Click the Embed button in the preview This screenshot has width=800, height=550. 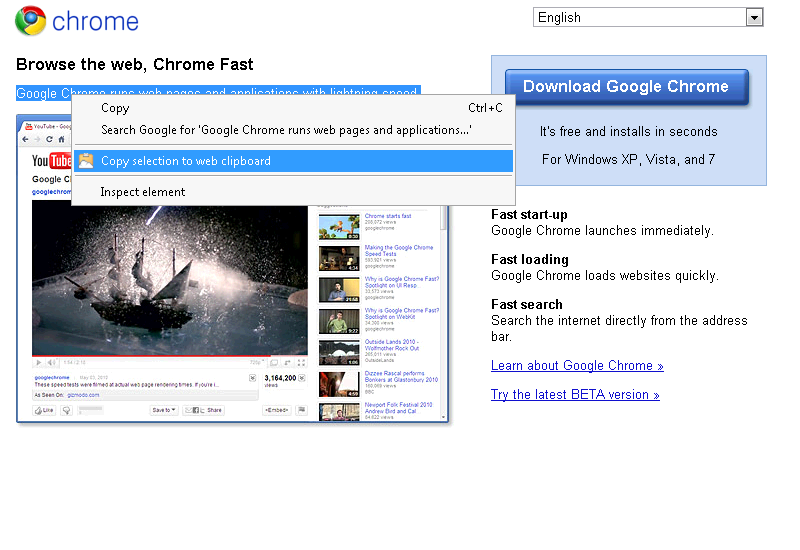pyautogui.click(x=277, y=410)
